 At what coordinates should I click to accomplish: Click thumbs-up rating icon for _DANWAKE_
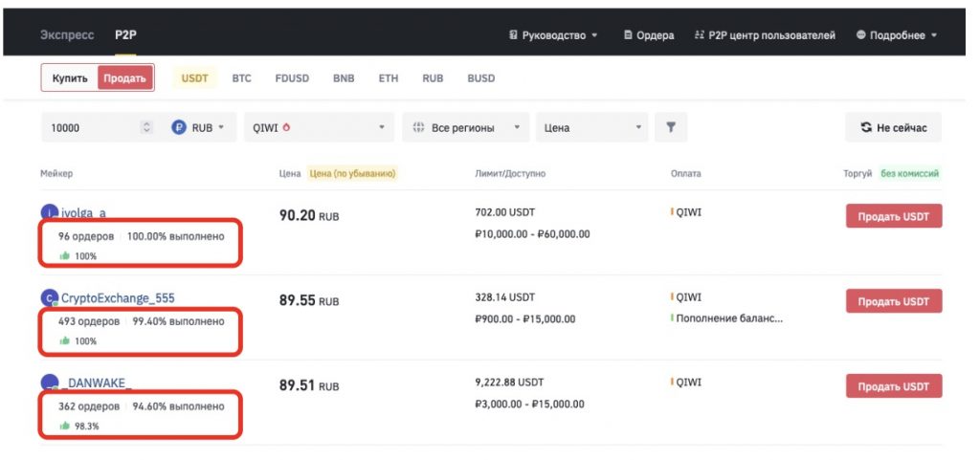64,426
